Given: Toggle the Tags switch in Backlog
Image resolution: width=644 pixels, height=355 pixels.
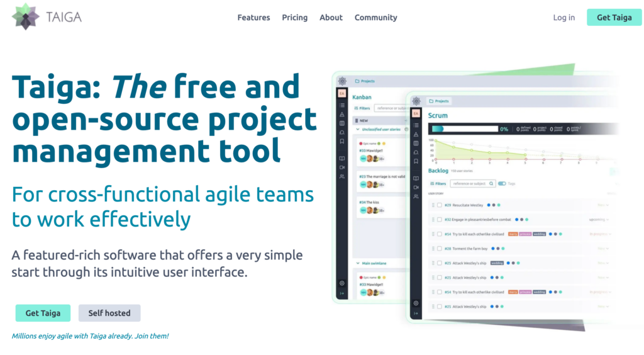Looking at the screenshot, I should [x=502, y=184].
